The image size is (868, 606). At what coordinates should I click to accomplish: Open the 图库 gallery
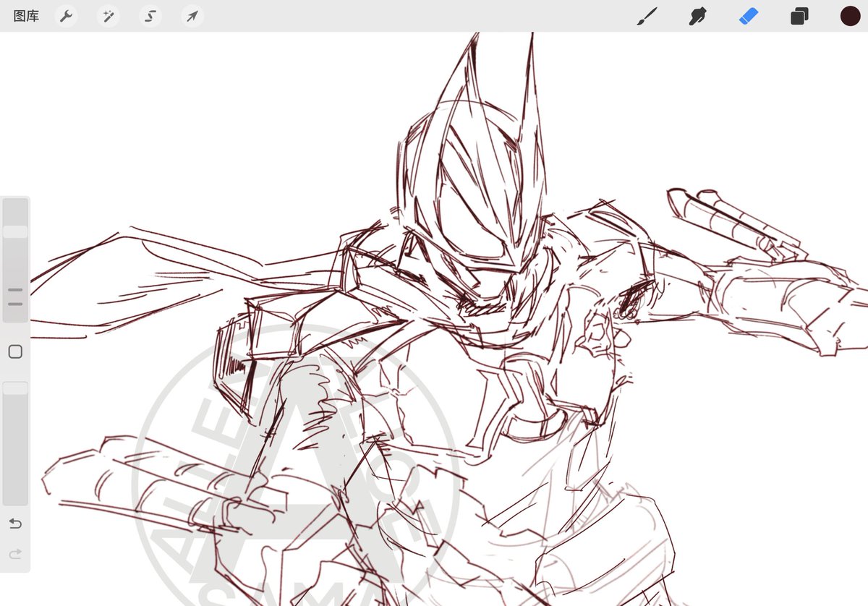26,16
